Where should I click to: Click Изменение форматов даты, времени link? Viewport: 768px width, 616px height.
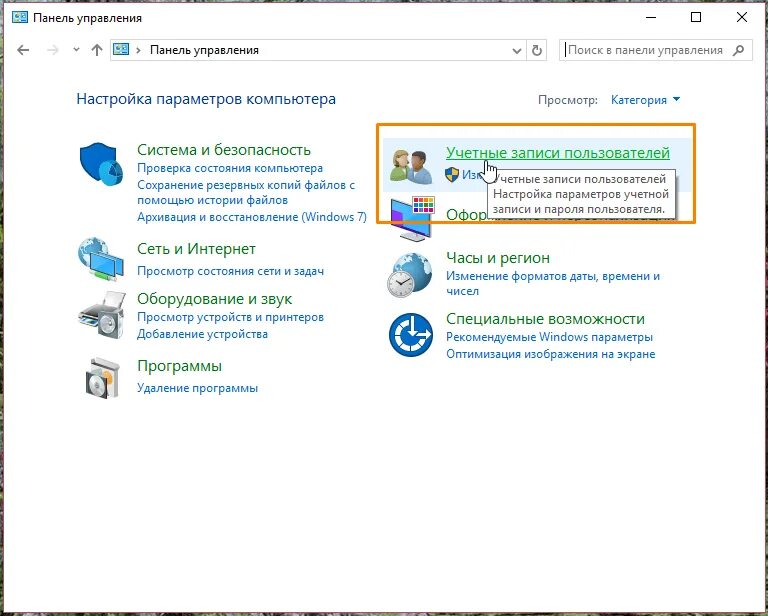552,283
